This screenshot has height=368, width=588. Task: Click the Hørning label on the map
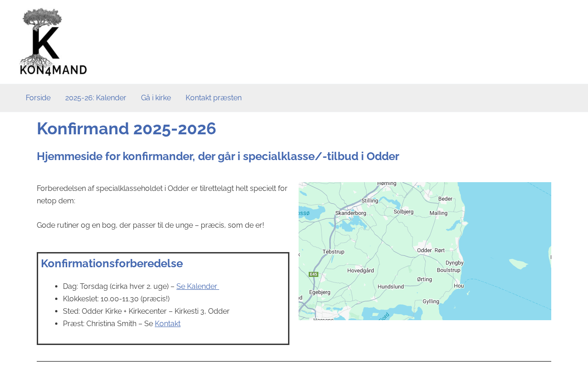click(386, 184)
